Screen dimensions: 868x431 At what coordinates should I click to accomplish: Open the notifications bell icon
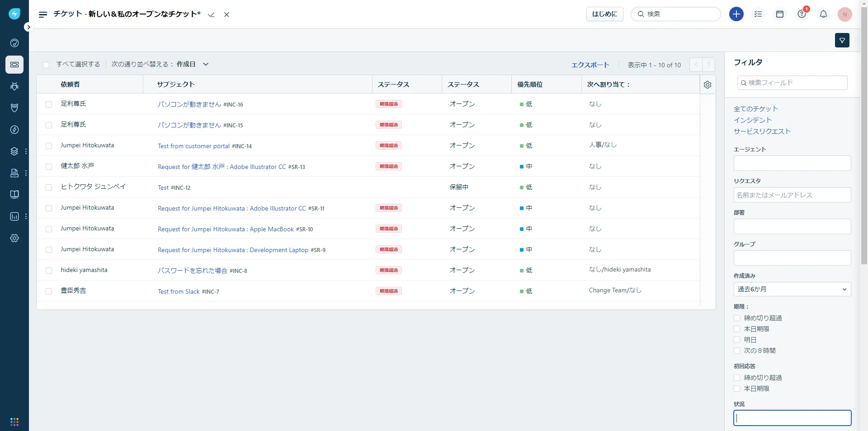tap(824, 14)
